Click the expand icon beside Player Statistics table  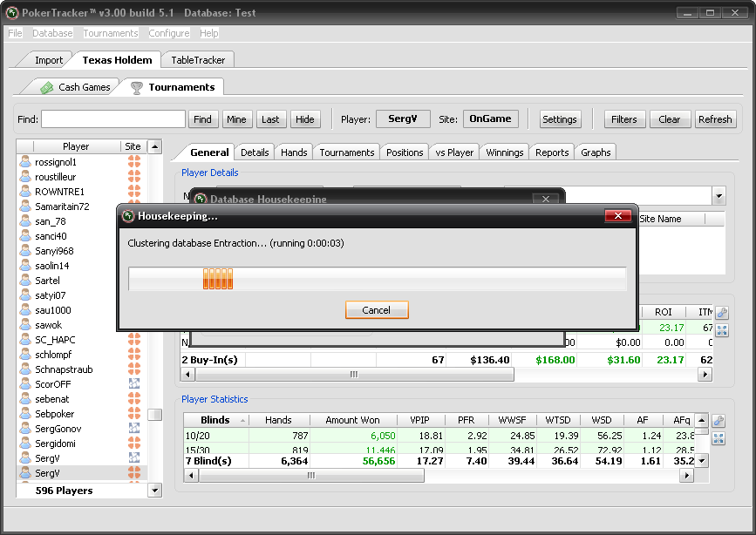click(x=720, y=438)
